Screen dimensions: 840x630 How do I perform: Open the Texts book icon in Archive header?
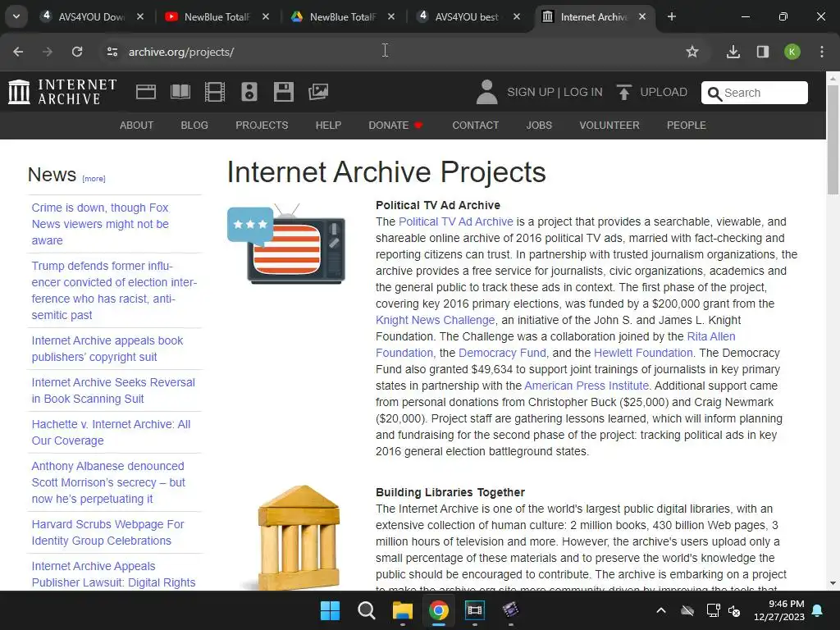(x=180, y=92)
